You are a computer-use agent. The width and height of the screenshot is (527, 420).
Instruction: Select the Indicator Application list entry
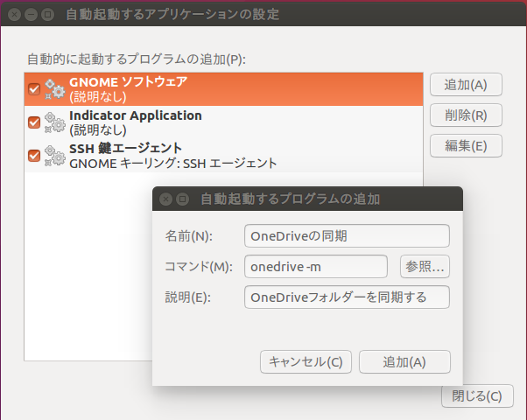(223, 122)
